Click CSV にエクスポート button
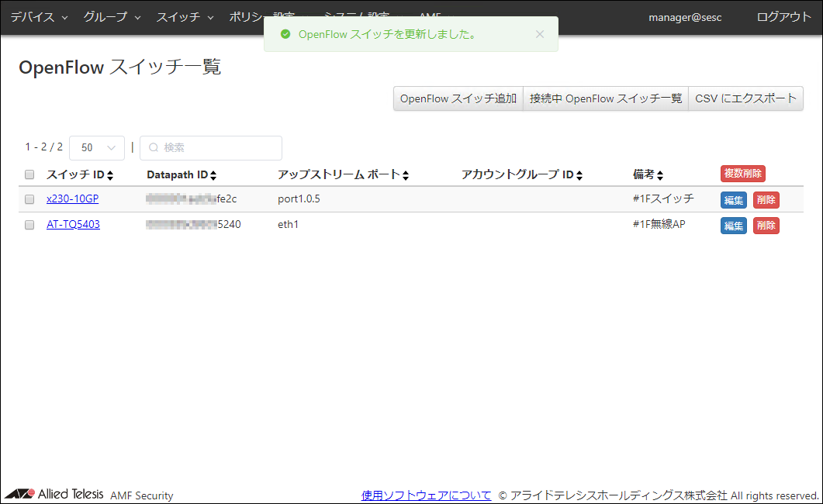This screenshot has width=823, height=504. [x=746, y=98]
